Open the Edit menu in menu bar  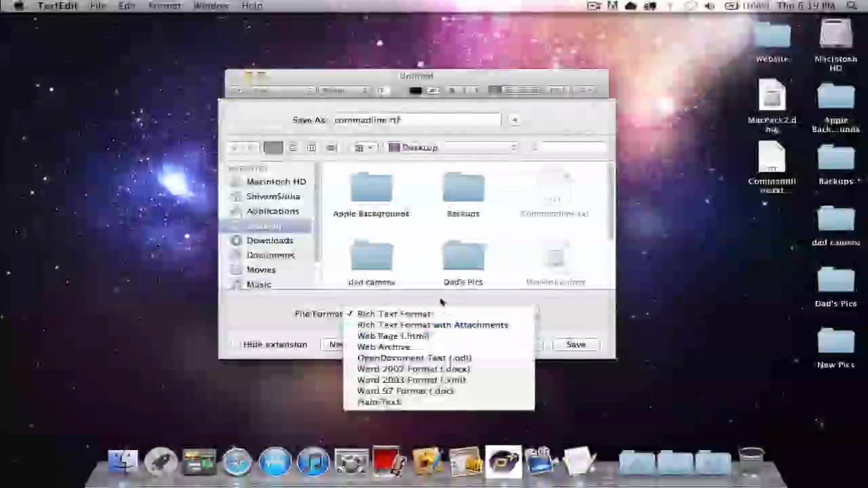(x=127, y=5)
